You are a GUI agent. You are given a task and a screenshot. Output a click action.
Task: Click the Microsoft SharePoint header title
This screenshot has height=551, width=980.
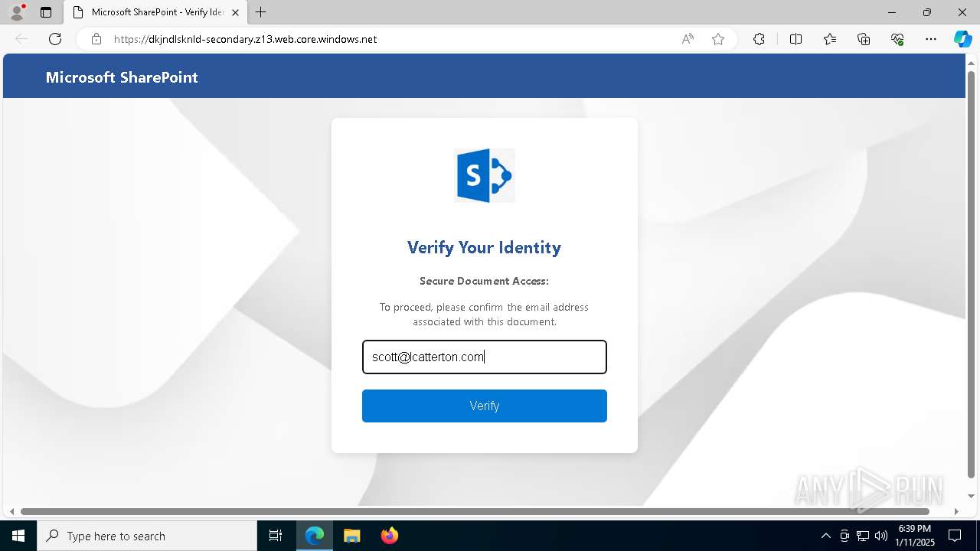click(122, 77)
